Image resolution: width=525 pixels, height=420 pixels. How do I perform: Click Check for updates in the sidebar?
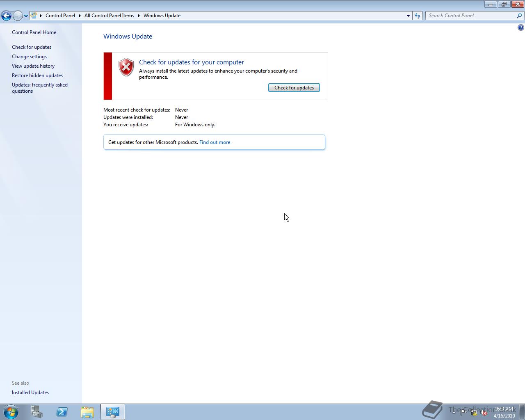point(32,47)
